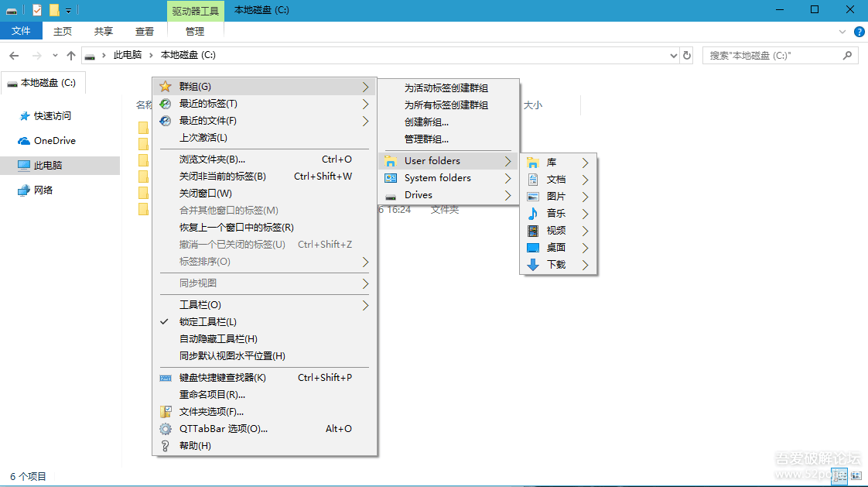Screen dimensions: 868x487
Task: Select 为活动标签创建群组
Action: click(x=449, y=88)
